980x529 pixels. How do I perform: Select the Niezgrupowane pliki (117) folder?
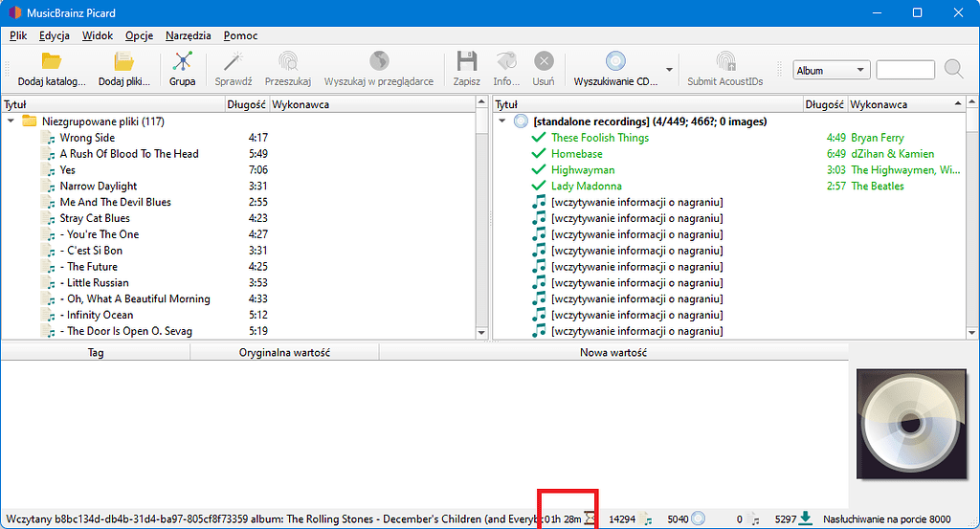tap(103, 121)
